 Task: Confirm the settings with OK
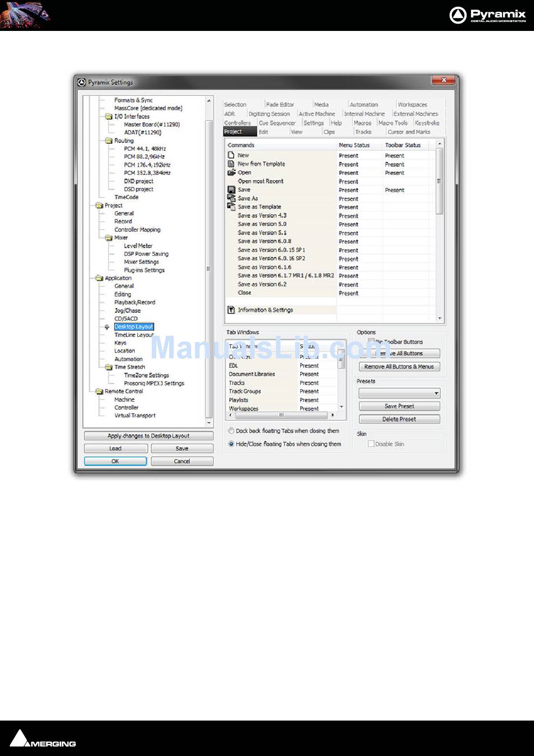click(115, 461)
